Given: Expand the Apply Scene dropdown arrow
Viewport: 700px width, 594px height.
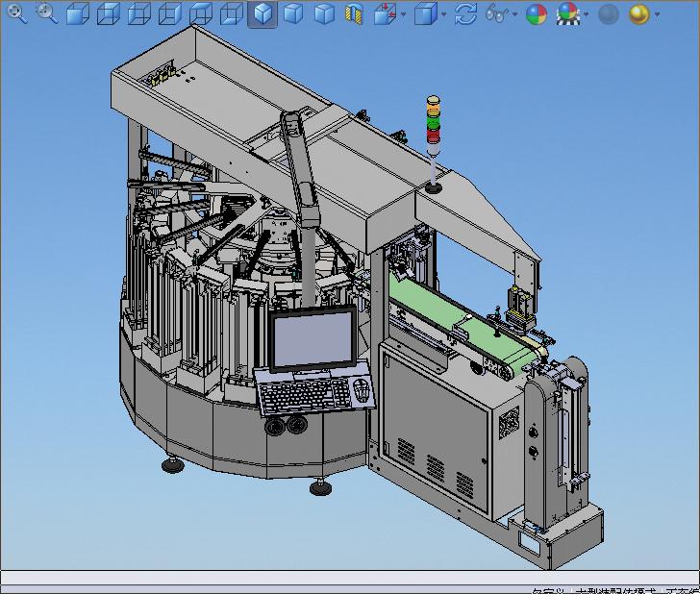Looking at the screenshot, I should pos(586,14).
